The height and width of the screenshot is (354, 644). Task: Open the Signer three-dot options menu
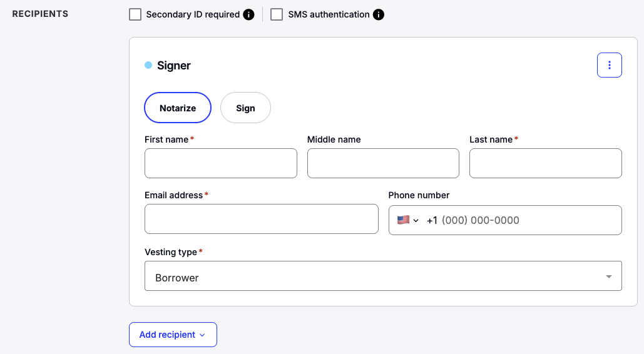pos(609,65)
